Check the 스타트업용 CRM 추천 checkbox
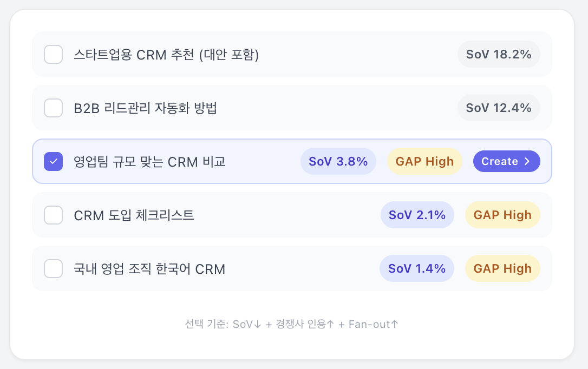Image resolution: width=588 pixels, height=369 pixels. click(x=53, y=54)
